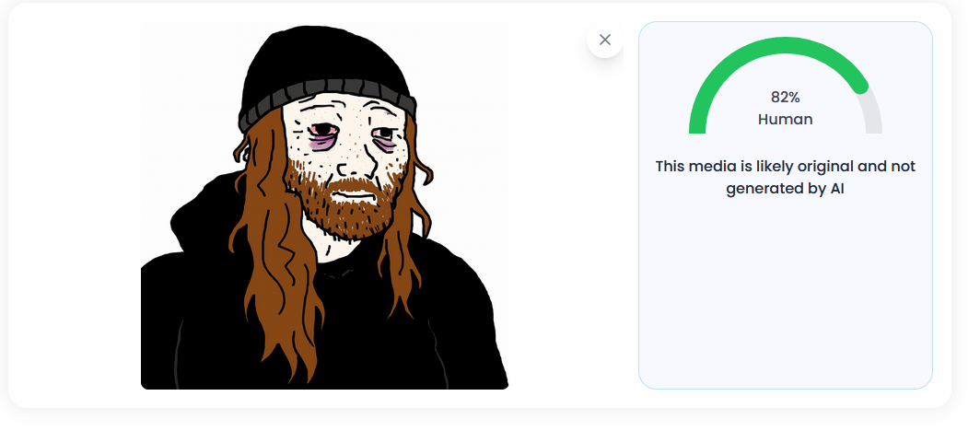This screenshot has height=431, width=980.
Task: Click the Human label under the score
Action: point(785,120)
